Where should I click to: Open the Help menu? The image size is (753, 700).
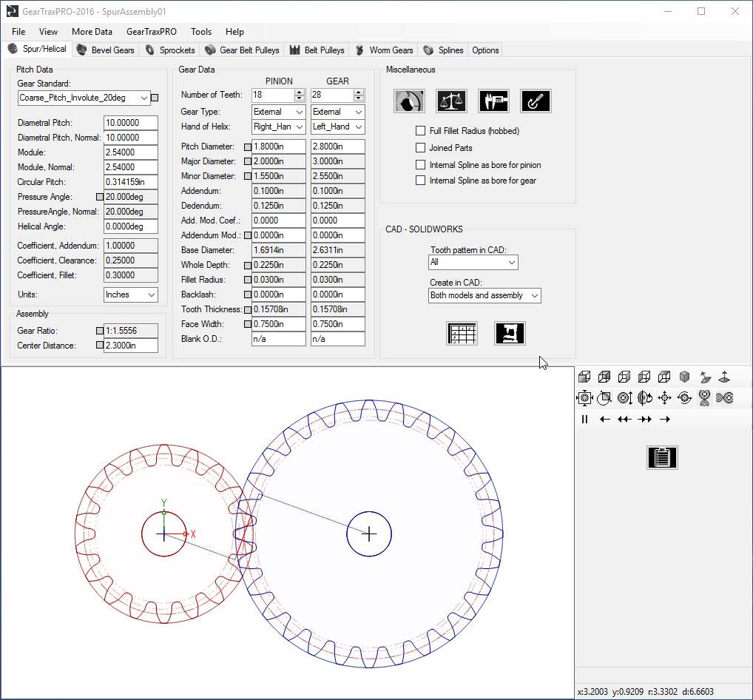(234, 32)
